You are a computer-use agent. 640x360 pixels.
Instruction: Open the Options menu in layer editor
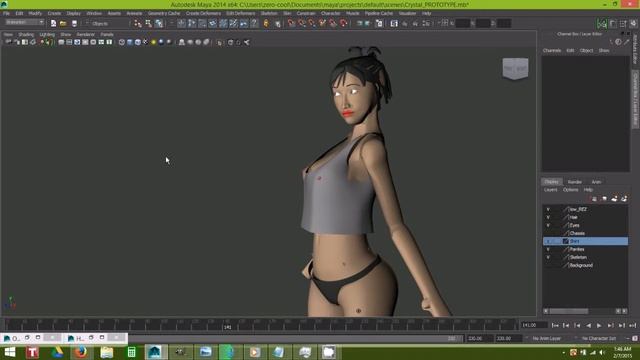[x=571, y=190]
